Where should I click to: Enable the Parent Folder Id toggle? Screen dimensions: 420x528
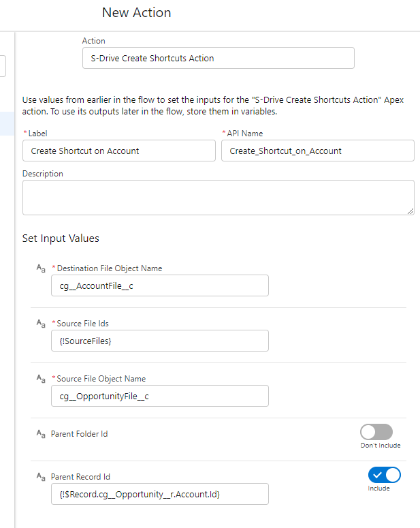376,432
